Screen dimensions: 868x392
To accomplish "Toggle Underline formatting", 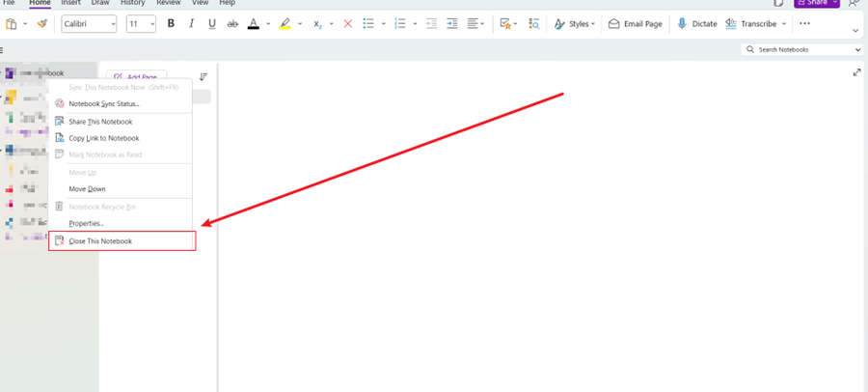I will (x=212, y=24).
